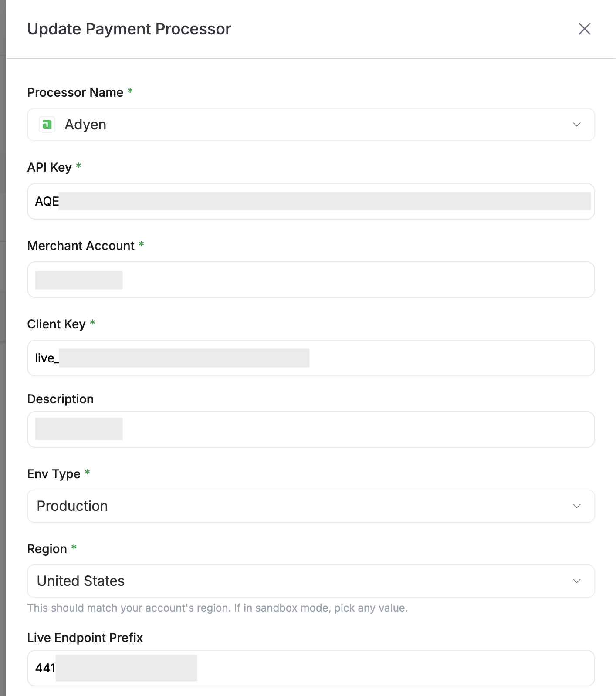Screen dimensions: 616x696
Task: Expand the Processor Name chevron arrow
Action: 577,125
